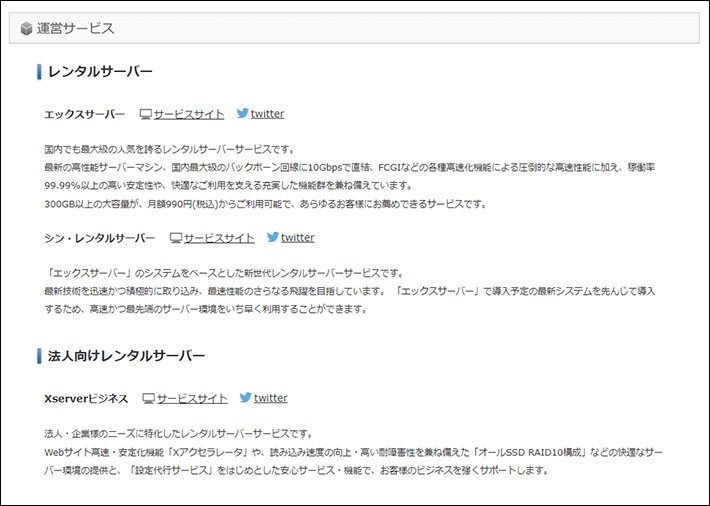The height and width of the screenshot is (506, 710).
Task: Click the line mentioning 設定代行サービス
Action: [297, 470]
